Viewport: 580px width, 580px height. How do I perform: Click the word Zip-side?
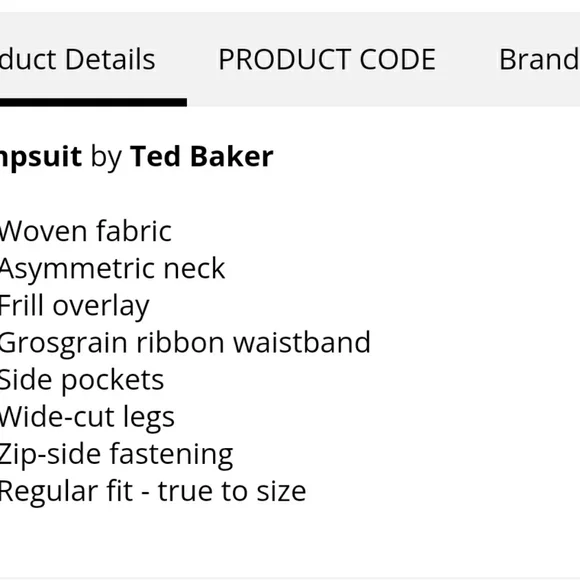50,455
